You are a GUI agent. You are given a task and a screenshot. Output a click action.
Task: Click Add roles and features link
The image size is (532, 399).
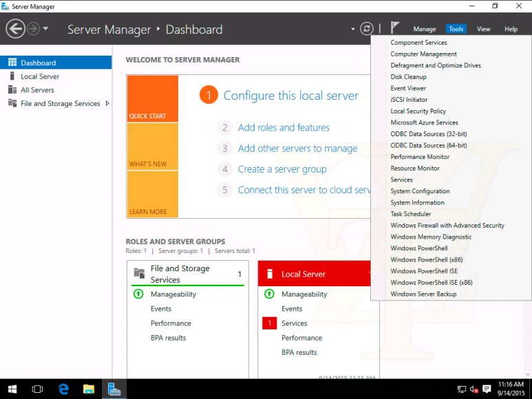click(284, 127)
